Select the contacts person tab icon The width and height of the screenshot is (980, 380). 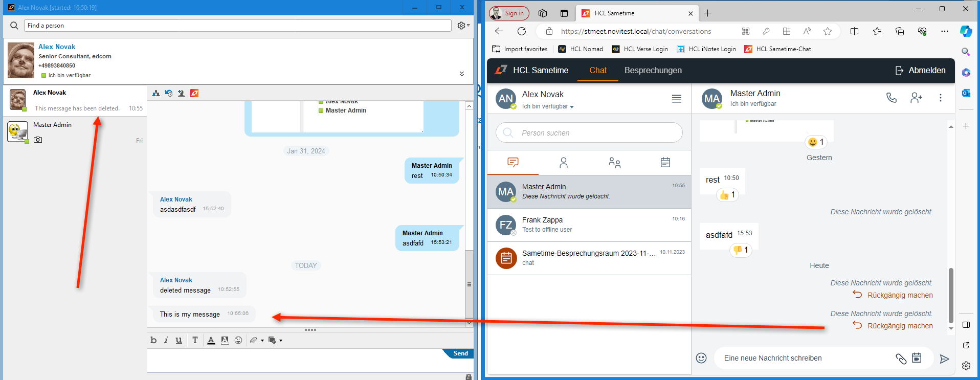click(x=564, y=163)
